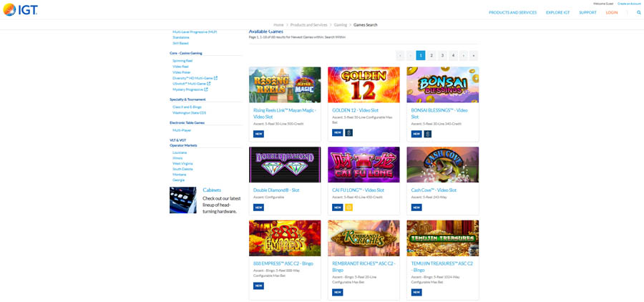
Task: Click external link icon next to USwitch Multi-Game
Action: click(x=209, y=84)
